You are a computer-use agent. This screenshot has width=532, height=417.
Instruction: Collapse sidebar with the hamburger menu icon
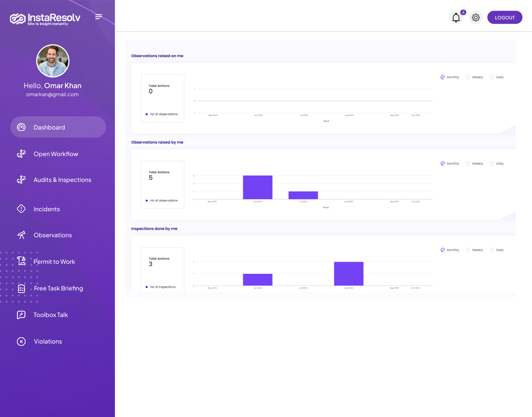(98, 17)
